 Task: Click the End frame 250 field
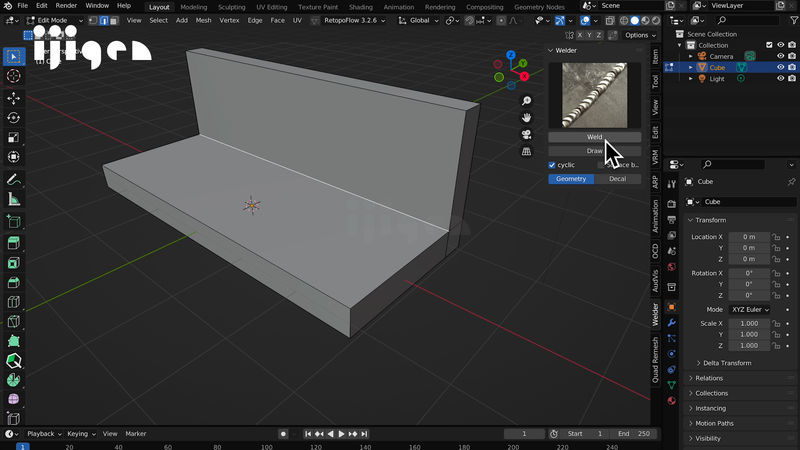tap(633, 434)
